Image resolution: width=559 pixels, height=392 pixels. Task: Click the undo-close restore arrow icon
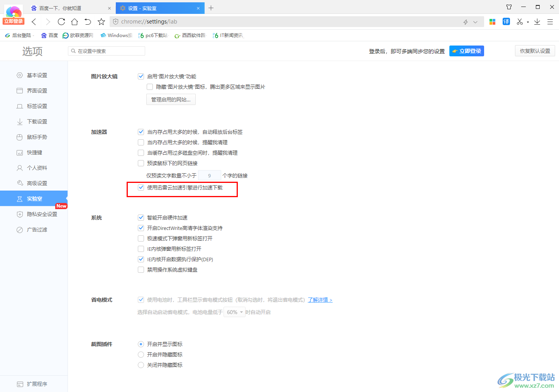tap(88, 22)
